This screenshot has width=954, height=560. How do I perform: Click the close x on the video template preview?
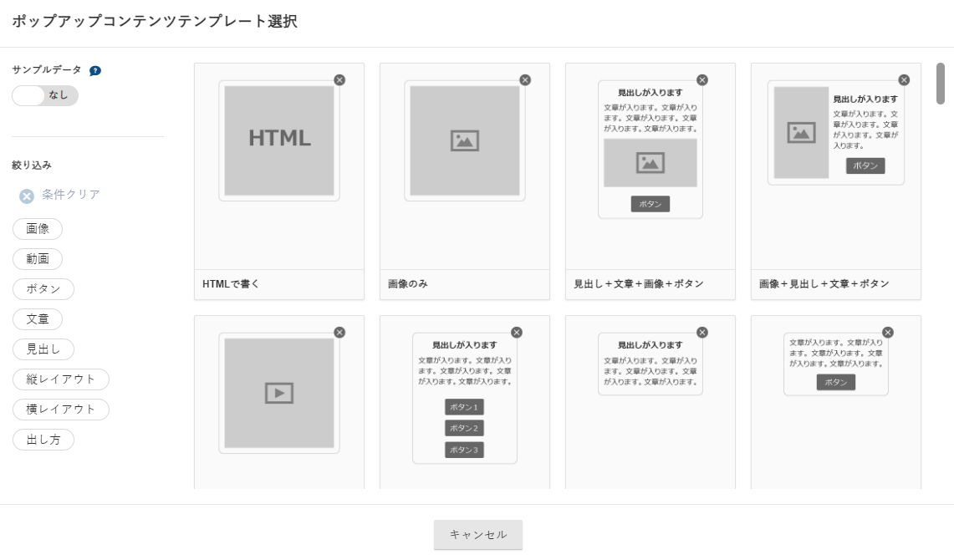(339, 333)
